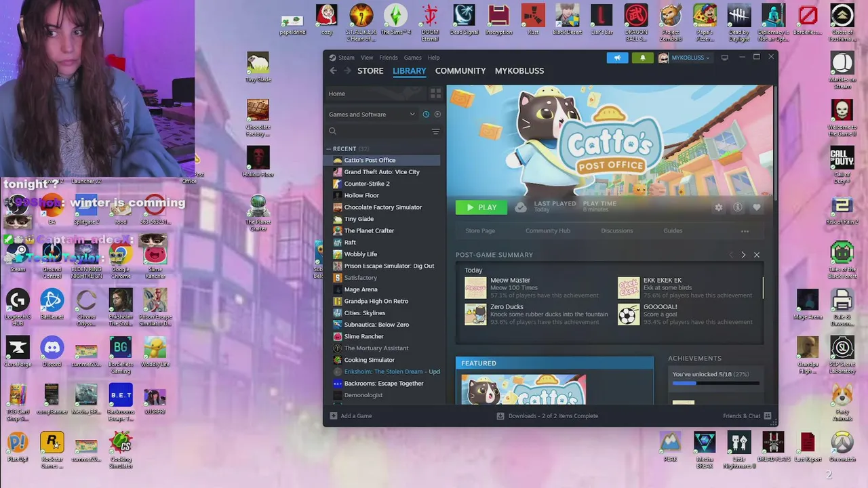Go back with the left arrow in Steam
868x488 pixels.
pos(333,70)
